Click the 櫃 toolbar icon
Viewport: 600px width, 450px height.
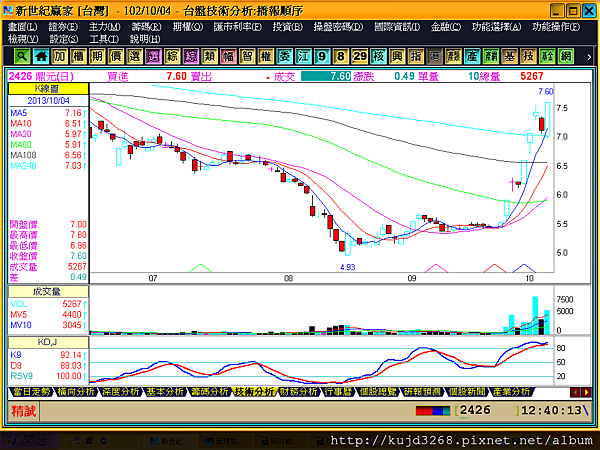click(78, 57)
